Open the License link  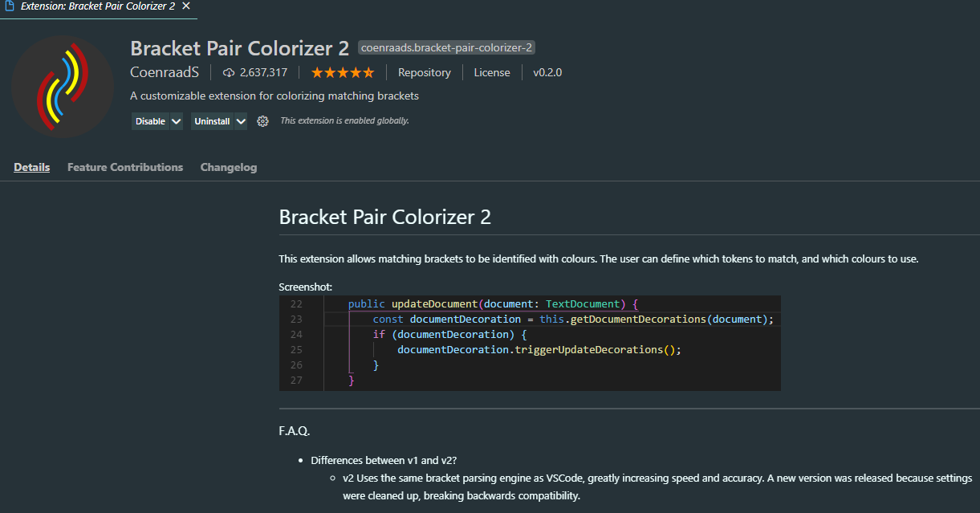click(x=492, y=72)
